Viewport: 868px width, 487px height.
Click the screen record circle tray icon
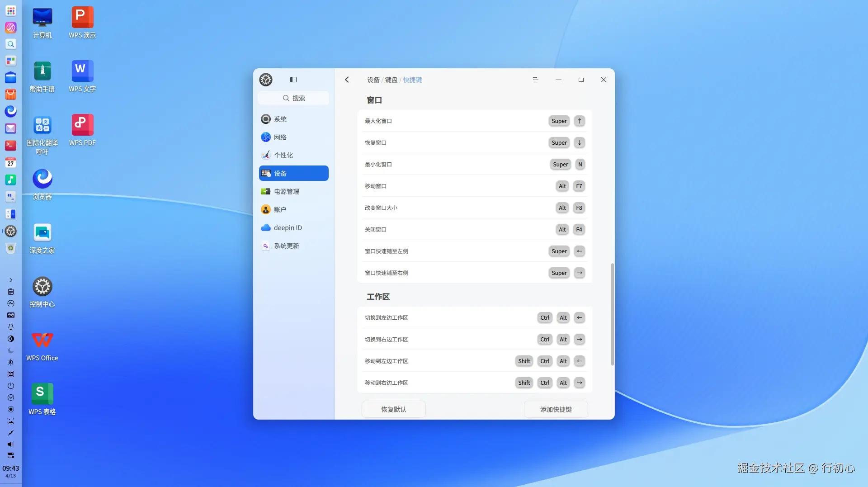click(x=11, y=409)
